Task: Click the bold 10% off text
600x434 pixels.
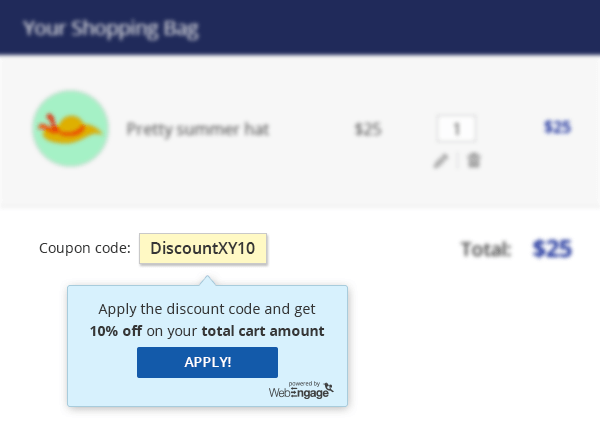Action: point(116,330)
